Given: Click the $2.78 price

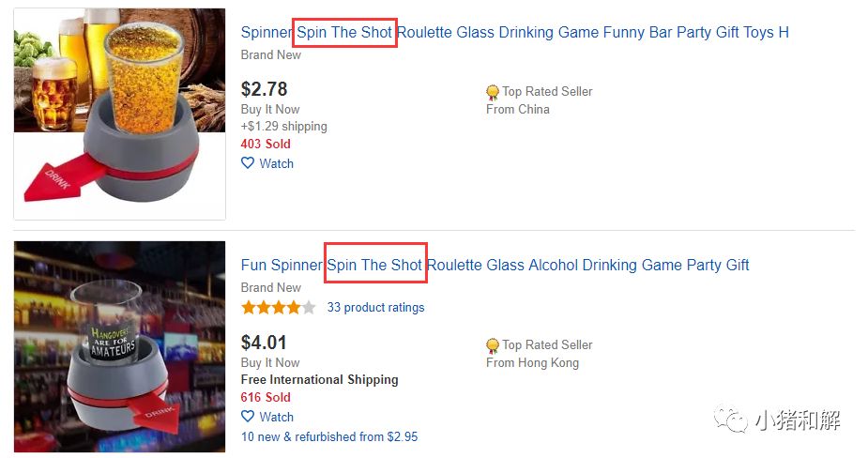Looking at the screenshot, I should 264,89.
